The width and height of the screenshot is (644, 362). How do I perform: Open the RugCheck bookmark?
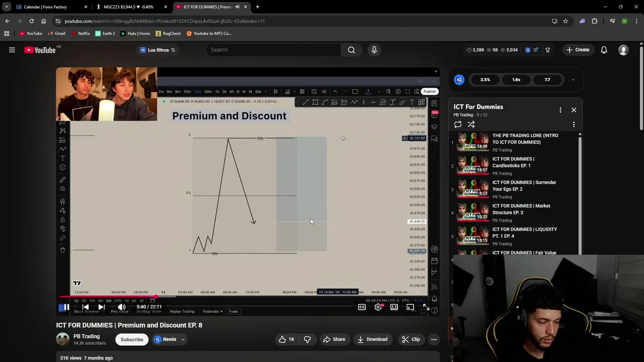click(168, 33)
